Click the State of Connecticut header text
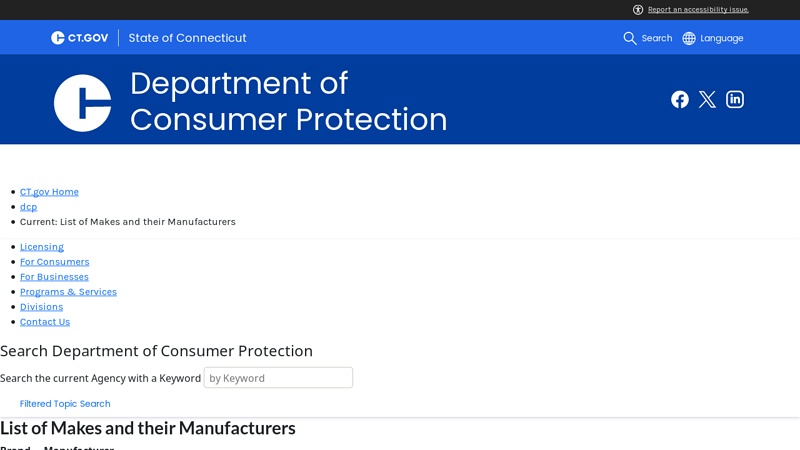This screenshot has width=800, height=450. pos(187,38)
